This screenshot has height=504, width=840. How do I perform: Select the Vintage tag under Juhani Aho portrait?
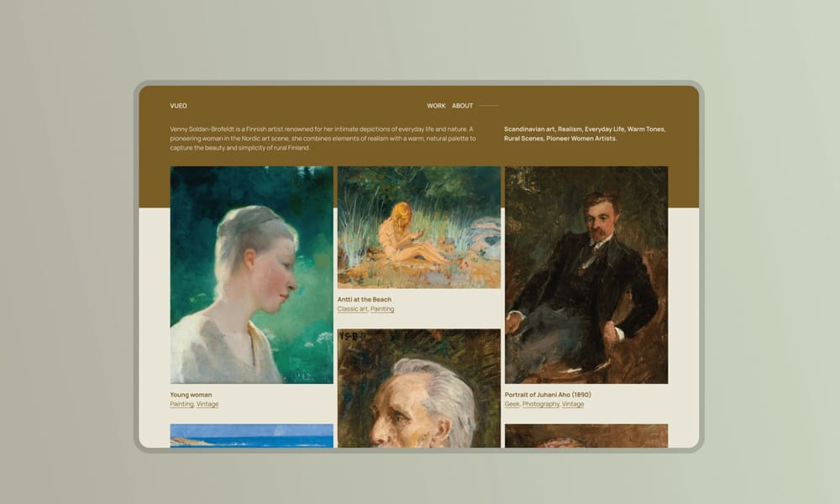[573, 404]
